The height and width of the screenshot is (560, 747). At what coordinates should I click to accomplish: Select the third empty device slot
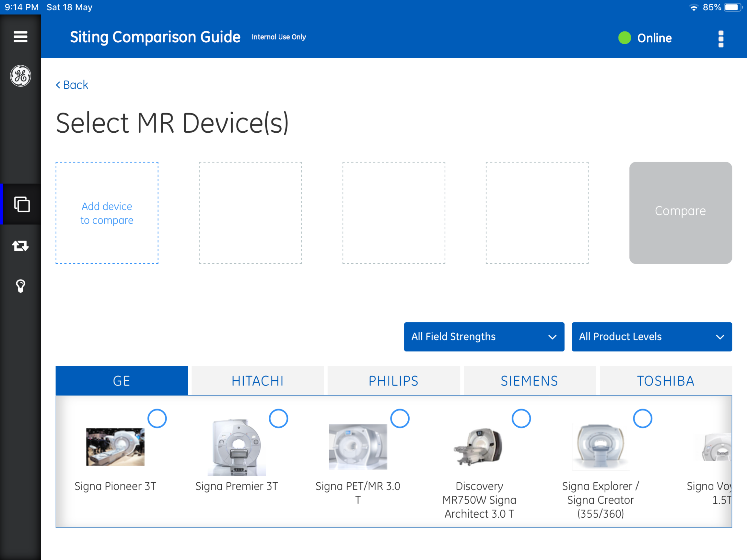click(x=394, y=213)
